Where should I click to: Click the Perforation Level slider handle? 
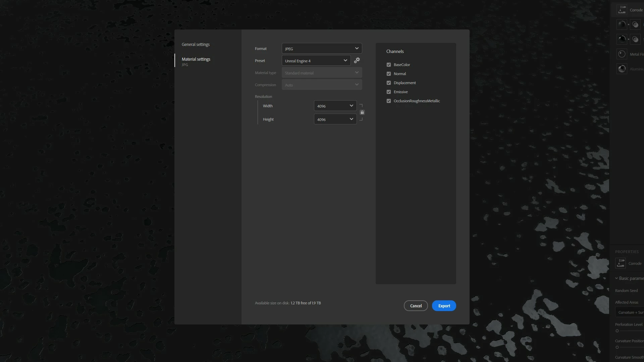point(617,331)
